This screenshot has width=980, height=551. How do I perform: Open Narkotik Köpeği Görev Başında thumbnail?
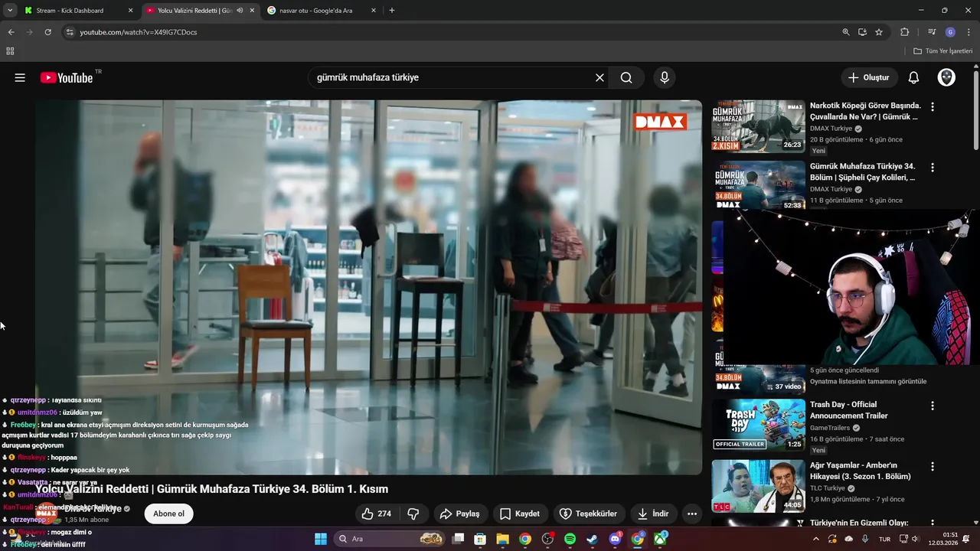click(758, 126)
